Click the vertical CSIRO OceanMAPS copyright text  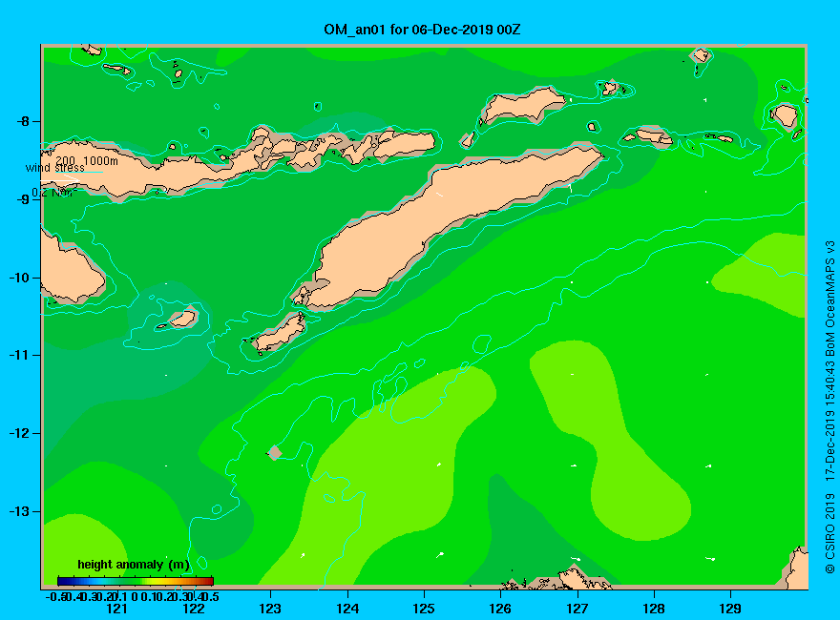[x=829, y=406]
